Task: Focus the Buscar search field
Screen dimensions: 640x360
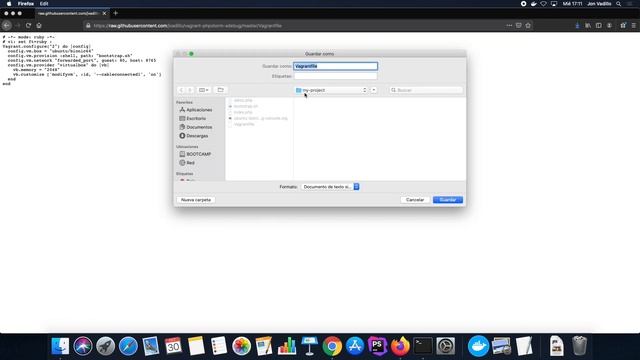Action: pyautogui.click(x=426, y=90)
